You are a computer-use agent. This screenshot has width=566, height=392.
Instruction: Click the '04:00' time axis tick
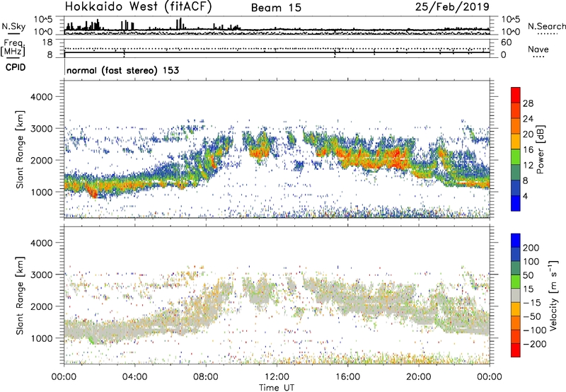point(134,377)
